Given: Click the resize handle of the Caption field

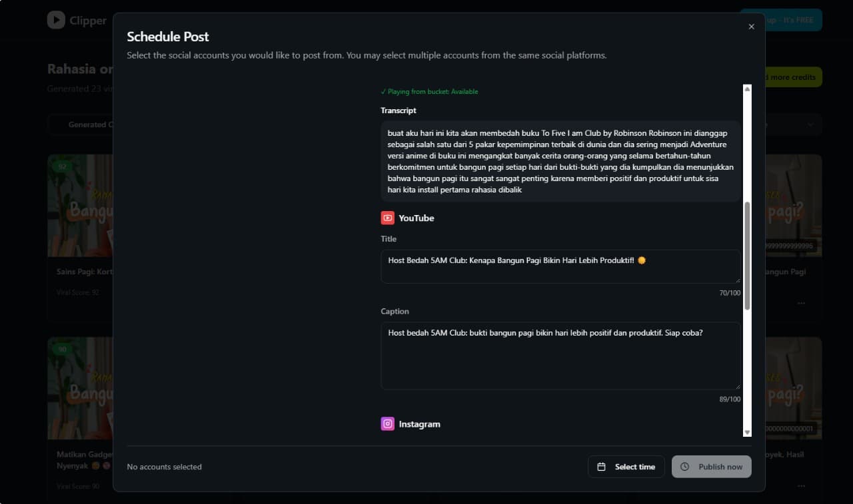Looking at the screenshot, I should [737, 385].
